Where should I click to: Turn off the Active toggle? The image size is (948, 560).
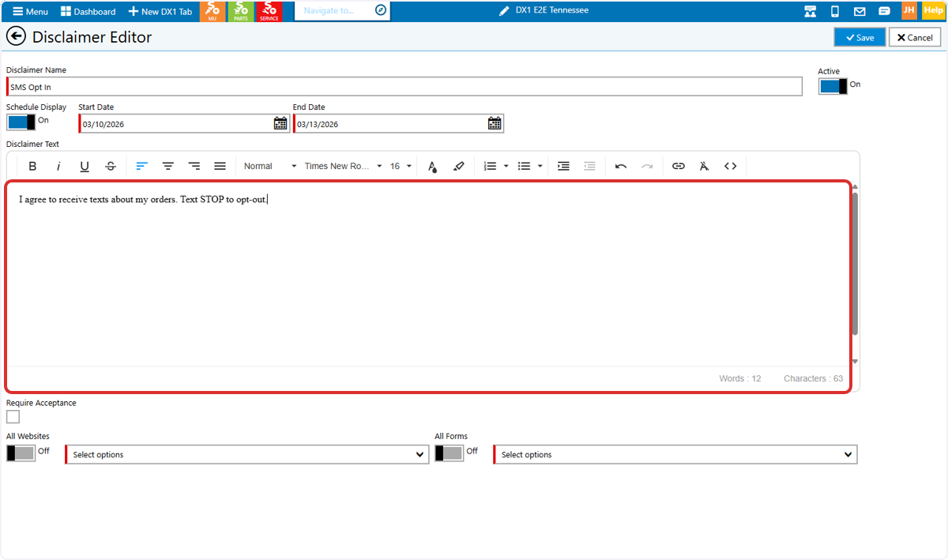click(833, 86)
